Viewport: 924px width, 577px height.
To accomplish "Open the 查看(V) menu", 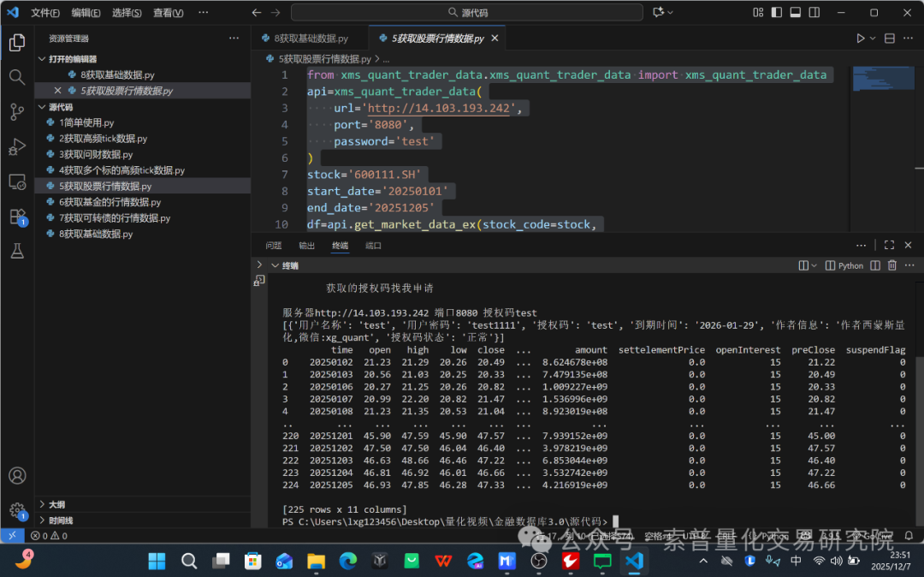I will (168, 12).
